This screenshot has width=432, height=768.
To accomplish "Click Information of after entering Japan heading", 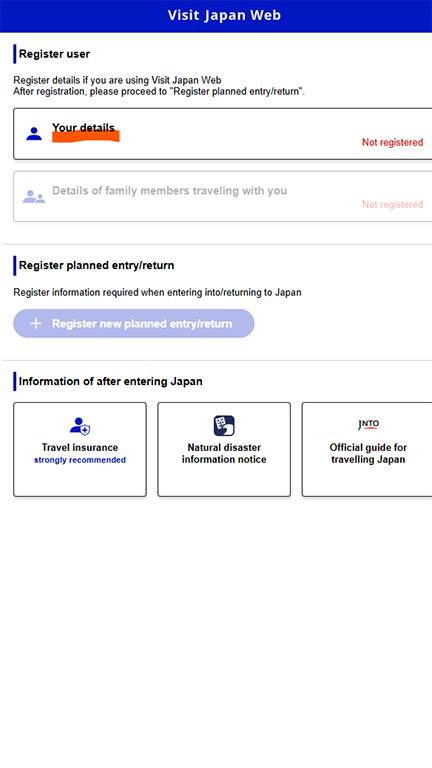I will [x=111, y=381].
